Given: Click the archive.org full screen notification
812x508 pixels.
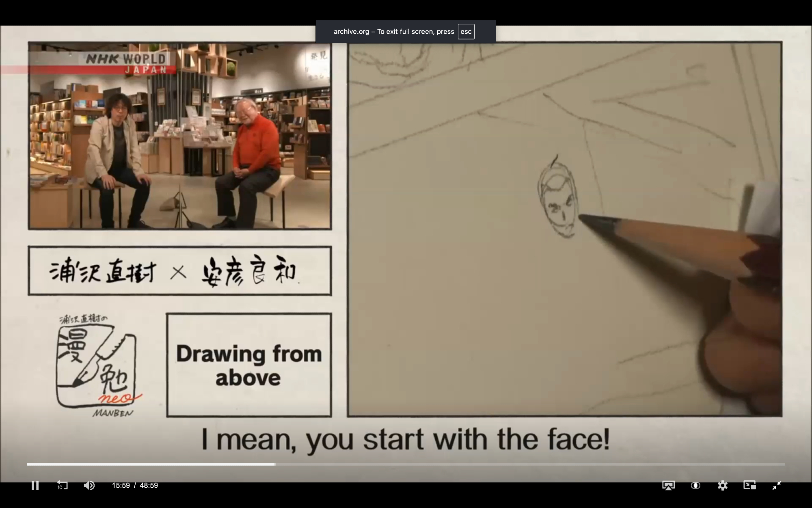Looking at the screenshot, I should [393, 32].
